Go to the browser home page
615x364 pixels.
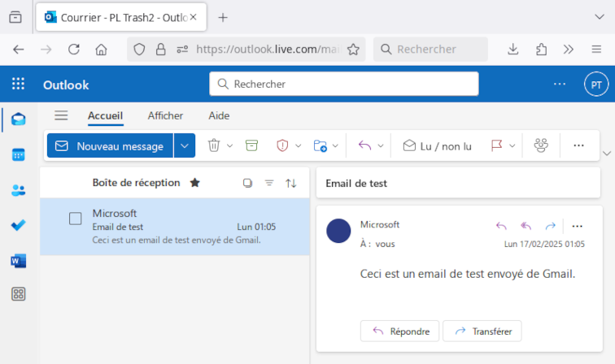(101, 50)
